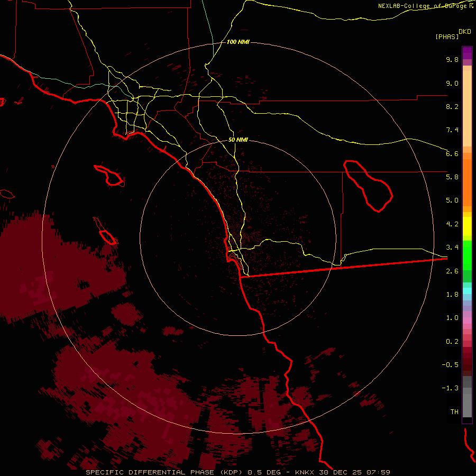Select the 1.0 legend value
Screen dimensions: 476x476
[452, 318]
